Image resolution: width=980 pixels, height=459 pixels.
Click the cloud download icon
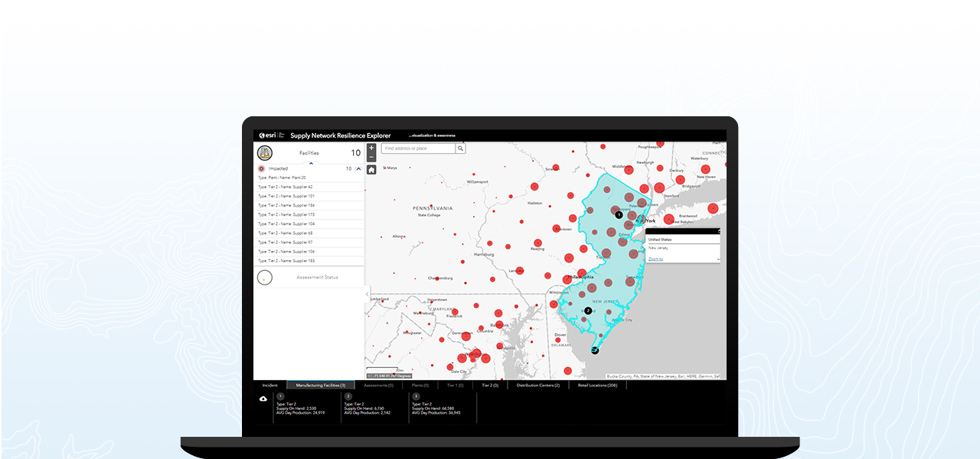point(263,399)
